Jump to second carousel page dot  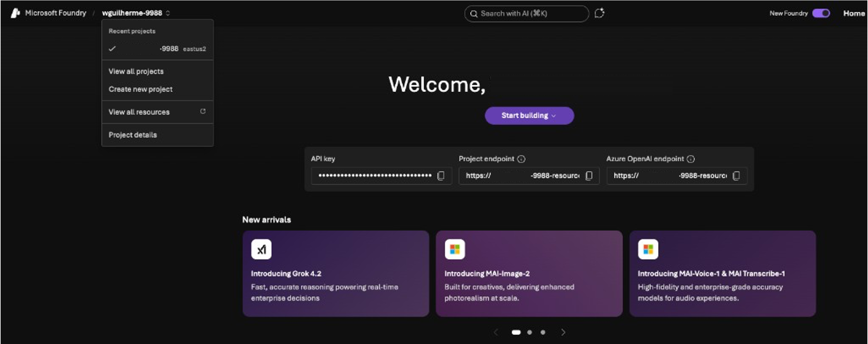pos(529,332)
